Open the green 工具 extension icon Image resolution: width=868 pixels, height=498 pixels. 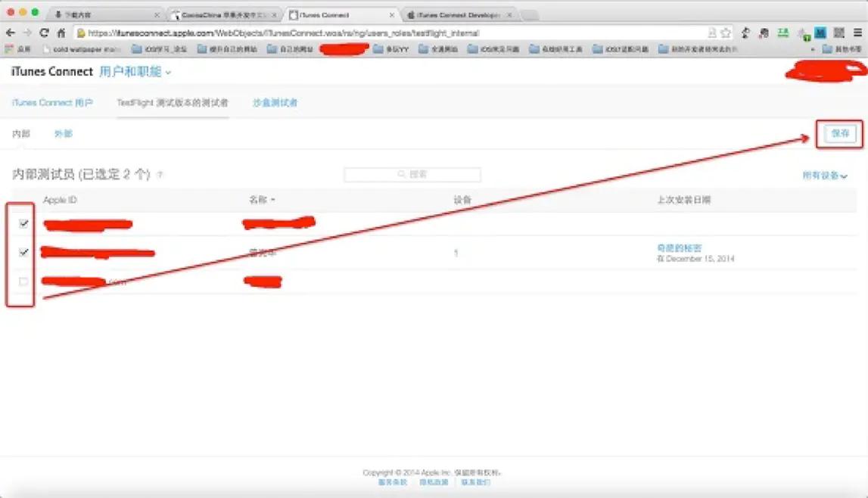tap(782, 33)
